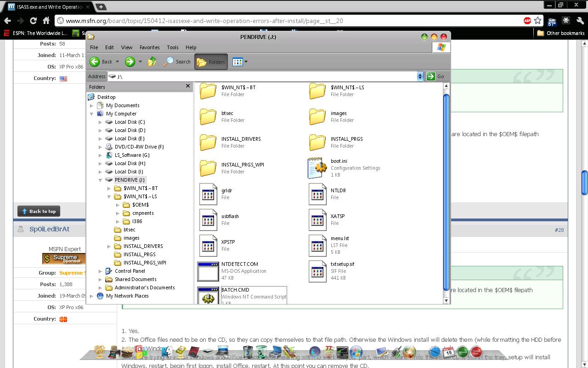
Task: Open the Other bookmarks folder
Action: (561, 33)
